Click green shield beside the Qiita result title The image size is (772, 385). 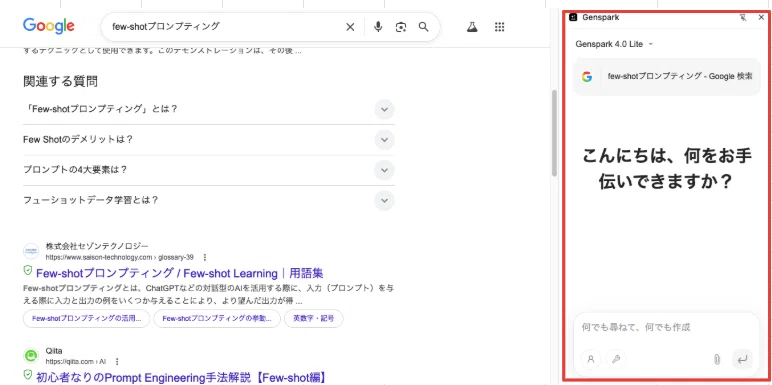pyautogui.click(x=28, y=375)
